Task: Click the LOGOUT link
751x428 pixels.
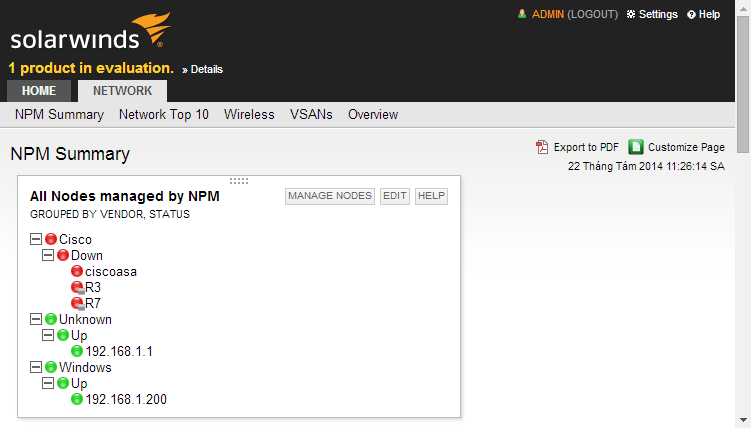Action: click(592, 14)
